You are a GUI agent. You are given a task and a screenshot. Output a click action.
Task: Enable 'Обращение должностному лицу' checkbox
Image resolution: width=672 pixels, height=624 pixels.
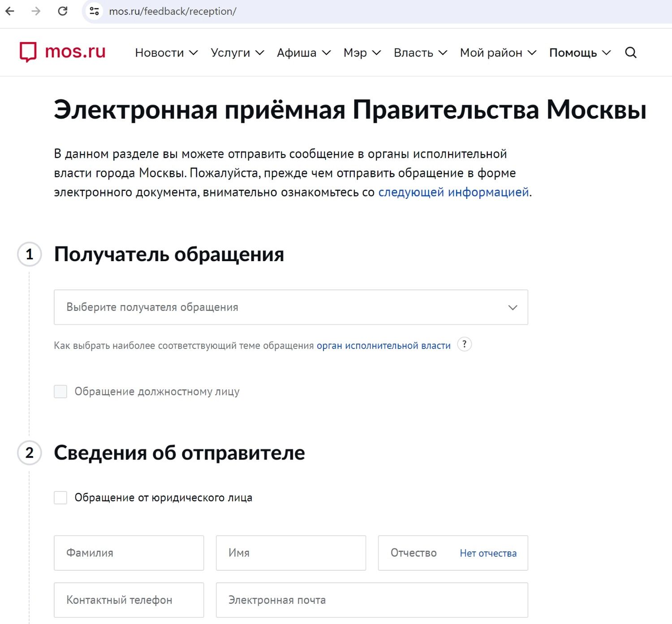pos(60,392)
